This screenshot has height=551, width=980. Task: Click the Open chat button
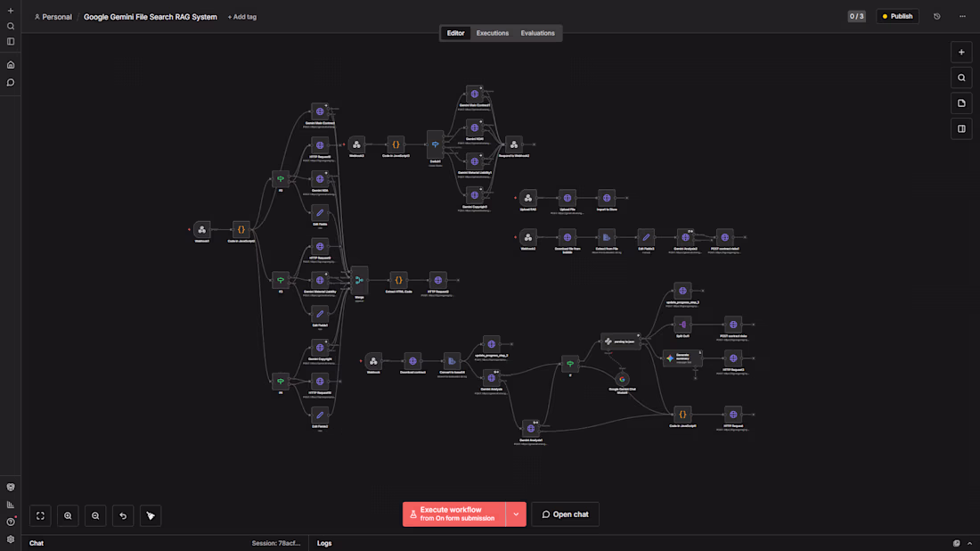point(565,514)
